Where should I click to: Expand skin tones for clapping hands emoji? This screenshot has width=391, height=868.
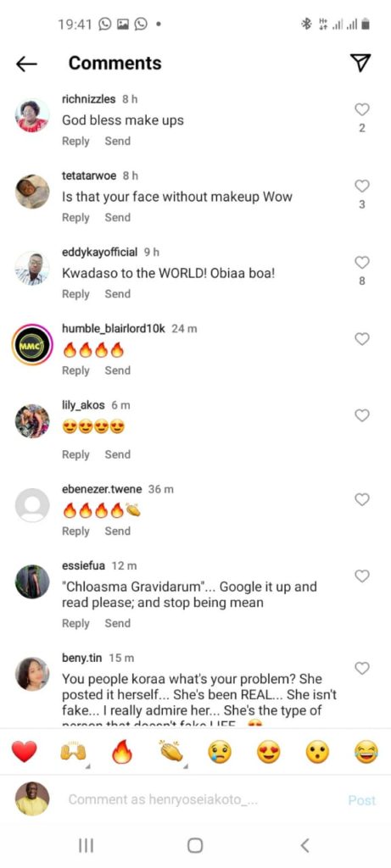187,766
